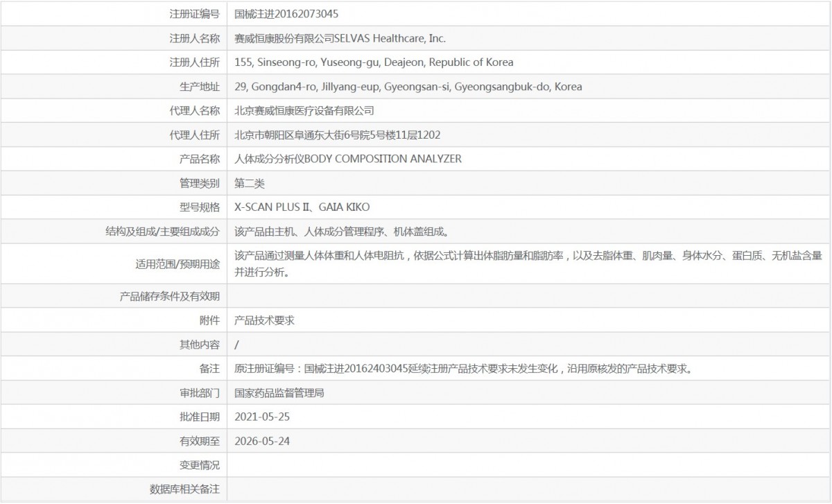832x504 pixels.
Task: Select the 备注 label
Action: pyautogui.click(x=209, y=369)
